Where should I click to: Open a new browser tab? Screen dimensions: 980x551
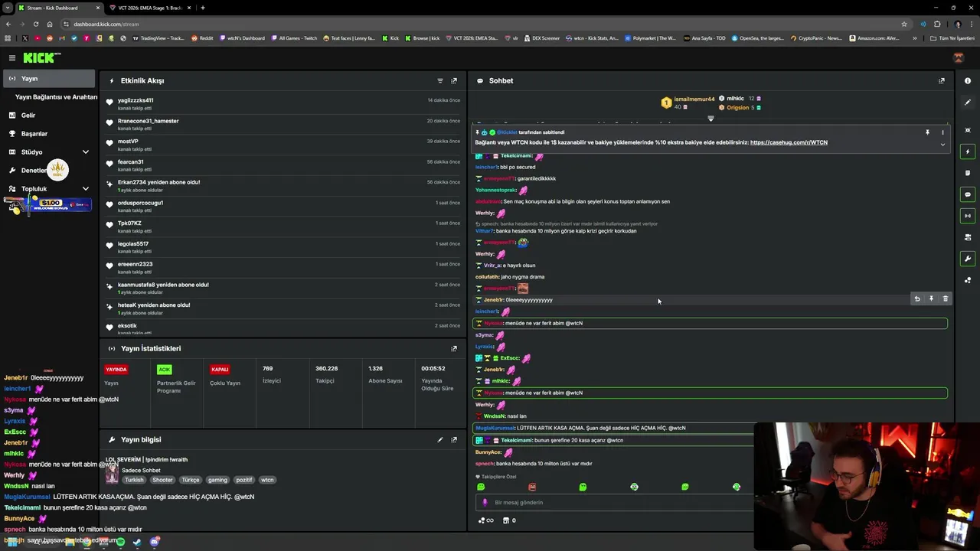(202, 8)
